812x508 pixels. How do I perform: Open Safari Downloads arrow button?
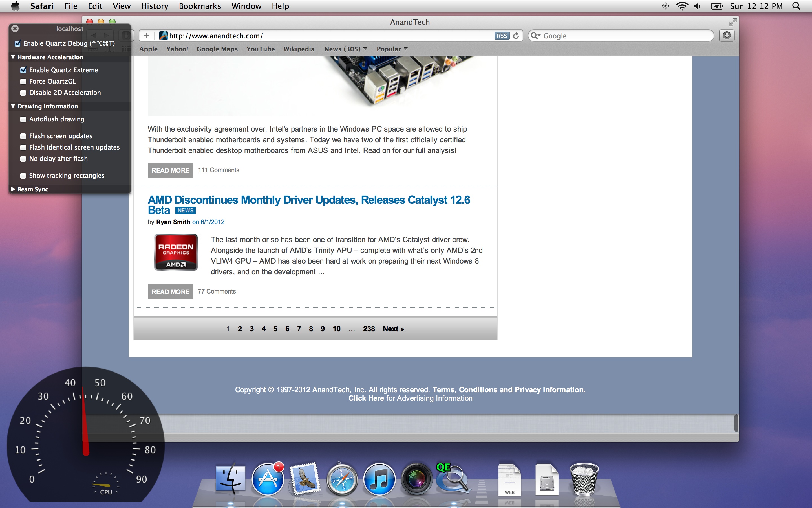point(727,35)
